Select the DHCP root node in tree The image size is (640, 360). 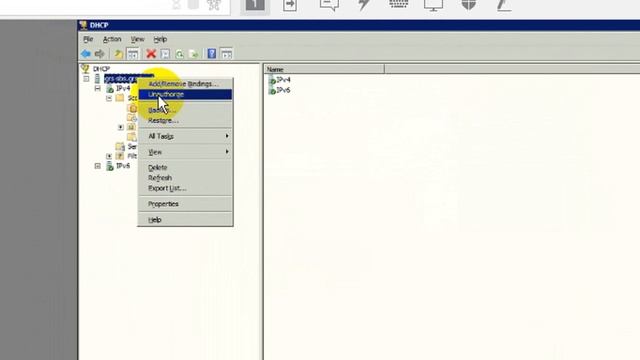(x=101, y=69)
